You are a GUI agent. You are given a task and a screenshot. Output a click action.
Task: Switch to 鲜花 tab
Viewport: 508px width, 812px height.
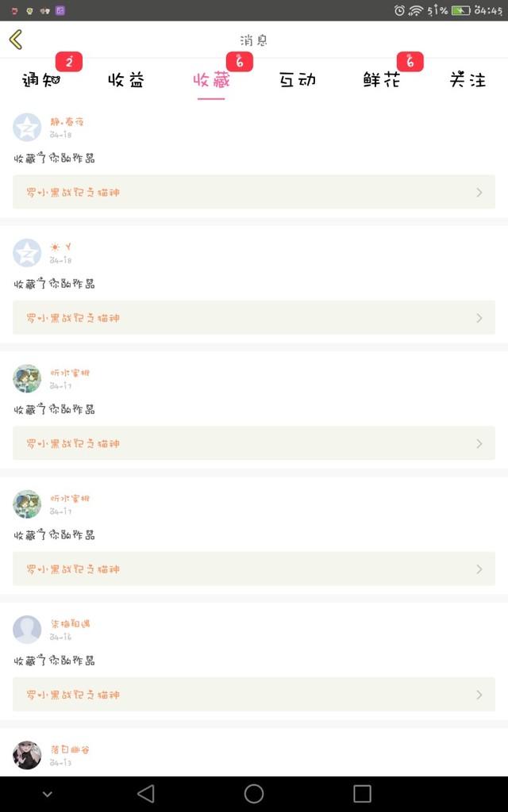382,80
